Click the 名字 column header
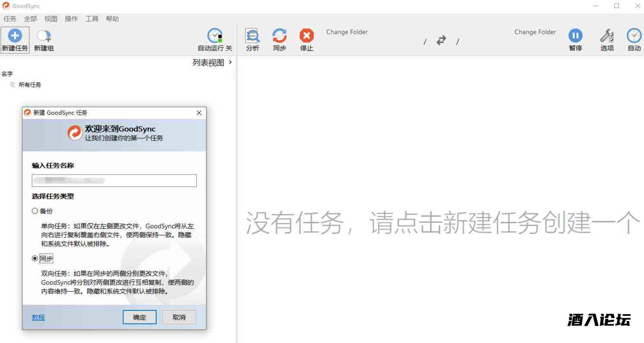Viewport: 644px width, 343px height. click(7, 74)
